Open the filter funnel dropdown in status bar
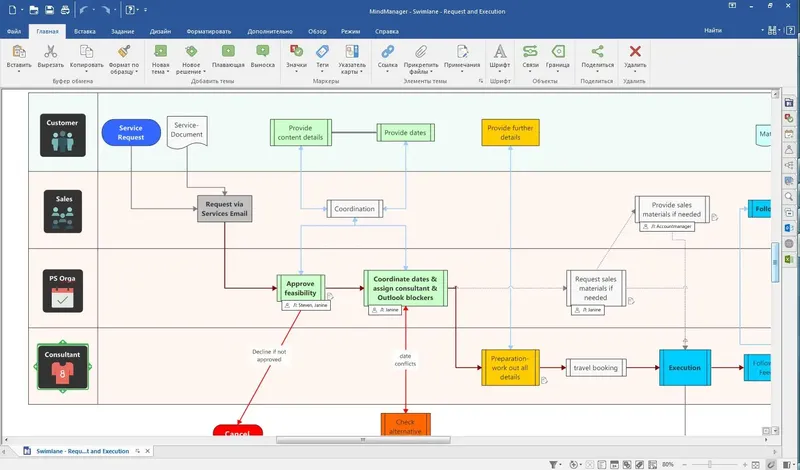The width and height of the screenshot is (800, 470). tap(553, 464)
